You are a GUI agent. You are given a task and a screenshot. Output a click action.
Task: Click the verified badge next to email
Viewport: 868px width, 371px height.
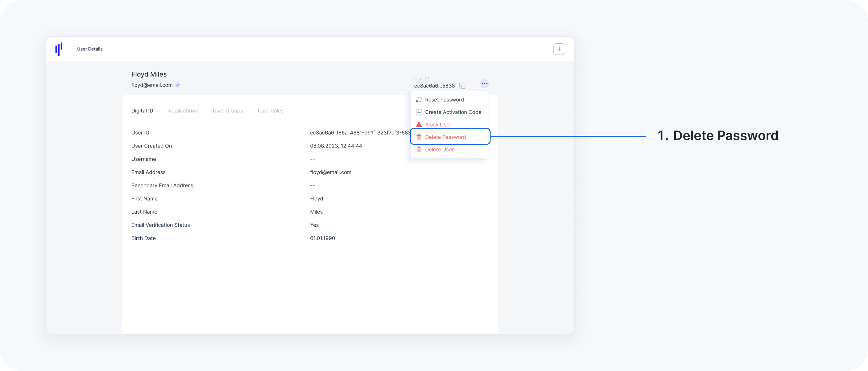[x=177, y=85]
